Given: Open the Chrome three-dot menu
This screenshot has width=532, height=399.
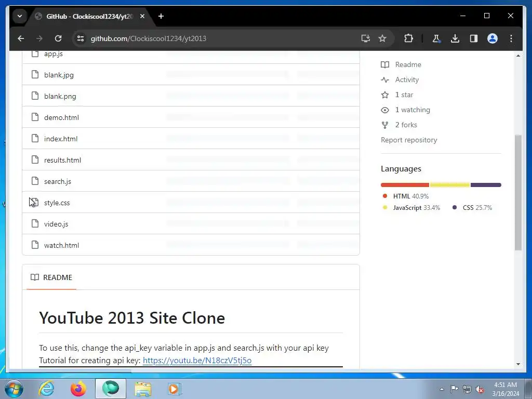Looking at the screenshot, I should click(511, 38).
